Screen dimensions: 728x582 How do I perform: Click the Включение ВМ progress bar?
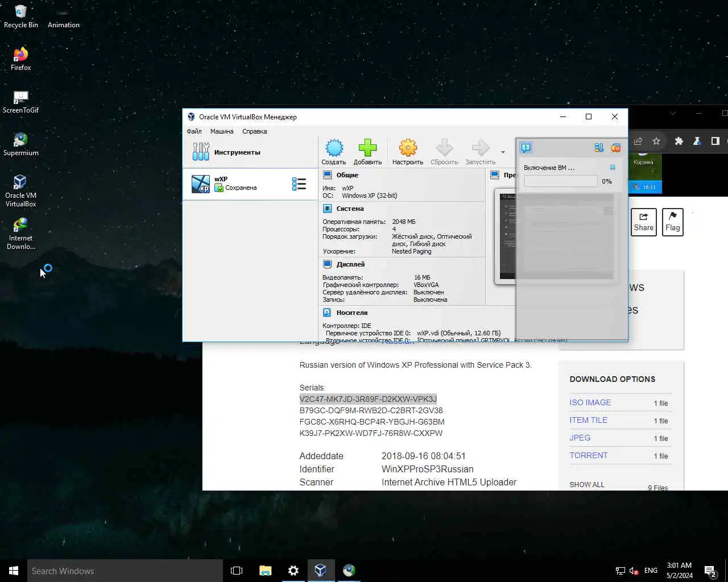pos(561,181)
